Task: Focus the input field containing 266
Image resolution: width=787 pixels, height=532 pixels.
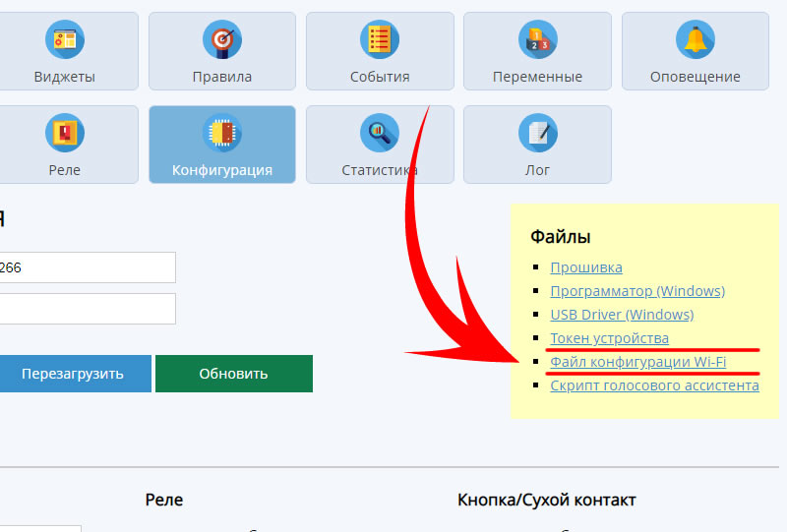Action: coord(87,267)
